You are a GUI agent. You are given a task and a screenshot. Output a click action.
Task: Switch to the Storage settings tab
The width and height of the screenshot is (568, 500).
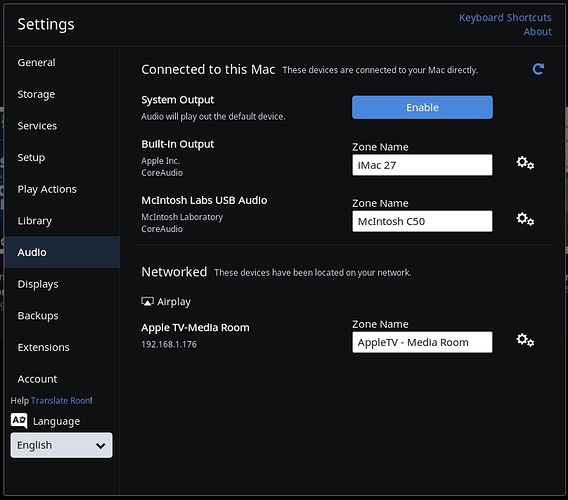pos(36,94)
